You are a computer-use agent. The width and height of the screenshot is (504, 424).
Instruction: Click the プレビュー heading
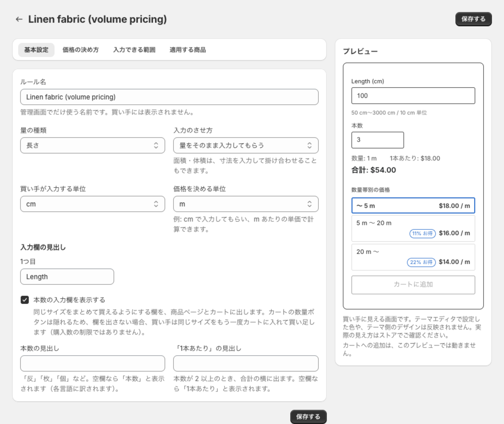click(x=360, y=51)
